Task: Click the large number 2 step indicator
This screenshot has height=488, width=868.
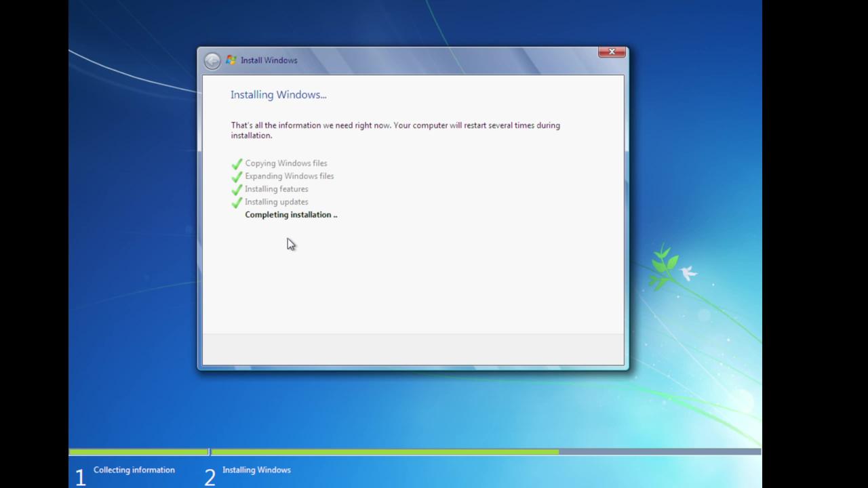Action: (210, 476)
